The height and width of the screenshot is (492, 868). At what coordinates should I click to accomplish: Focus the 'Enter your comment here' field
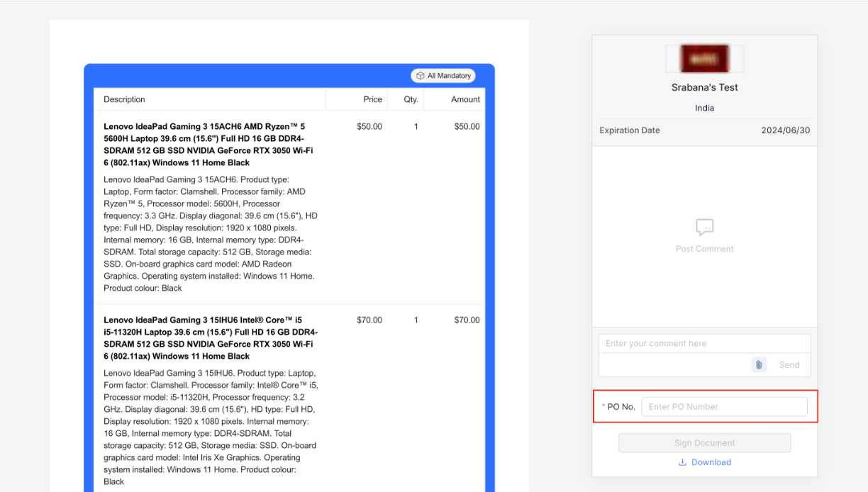pos(705,344)
